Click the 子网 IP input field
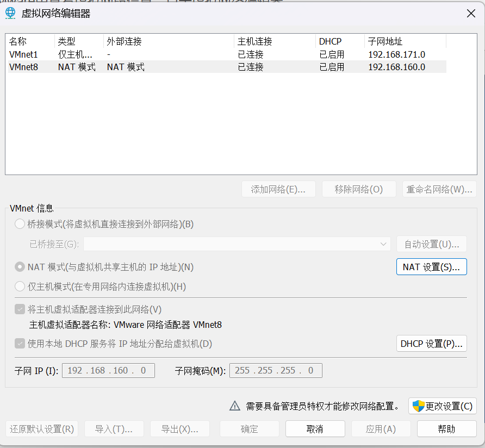Viewport: 485px width, 448px height. [x=108, y=370]
